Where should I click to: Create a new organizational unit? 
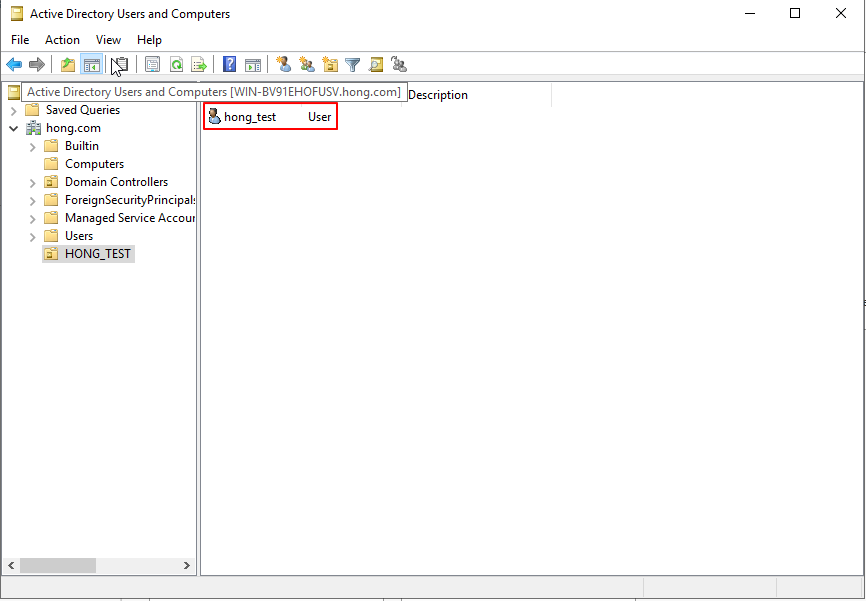point(330,65)
